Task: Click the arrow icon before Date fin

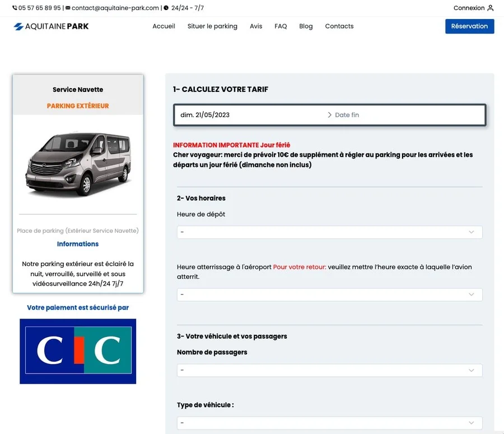Action: [329, 115]
